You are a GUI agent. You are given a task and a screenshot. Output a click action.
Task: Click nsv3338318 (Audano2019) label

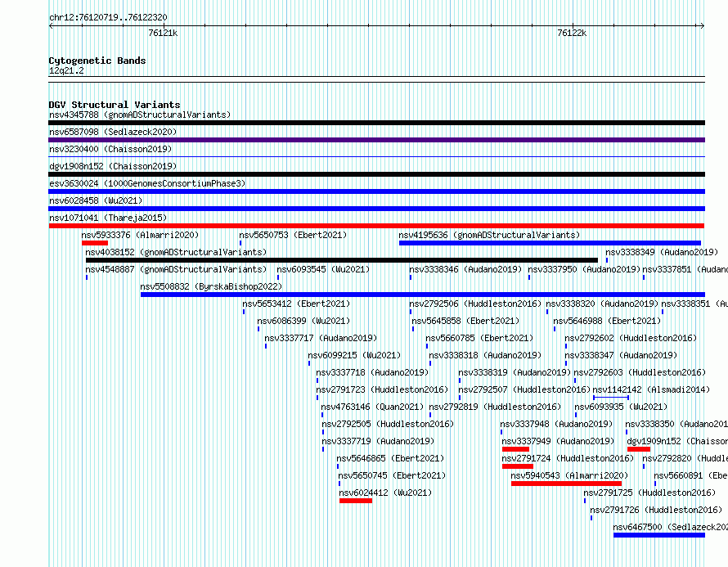(485, 355)
